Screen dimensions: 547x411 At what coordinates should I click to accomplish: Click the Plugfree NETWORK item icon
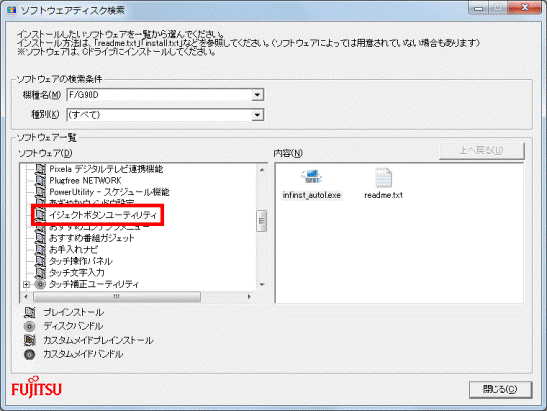click(x=40, y=181)
